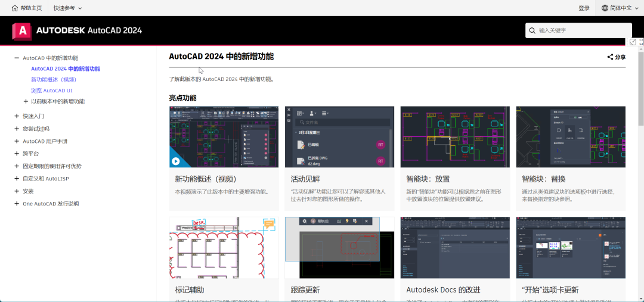Click the AutoCAD 用户手册 label in the sidebar
This screenshot has height=302, width=644.
[45, 141]
